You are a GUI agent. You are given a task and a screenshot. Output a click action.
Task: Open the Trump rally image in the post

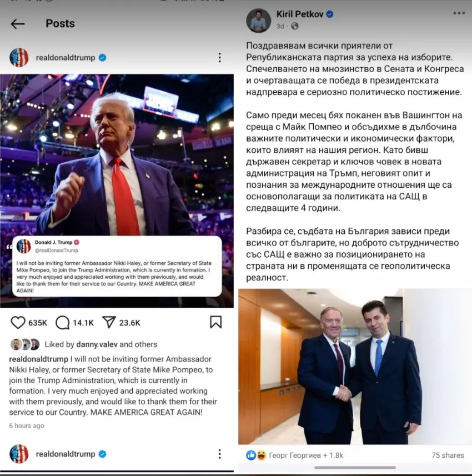(117, 191)
